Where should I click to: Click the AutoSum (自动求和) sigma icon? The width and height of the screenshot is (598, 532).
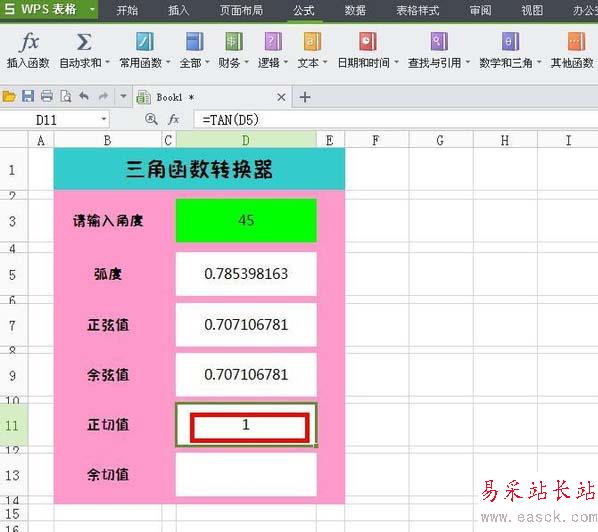(84, 42)
